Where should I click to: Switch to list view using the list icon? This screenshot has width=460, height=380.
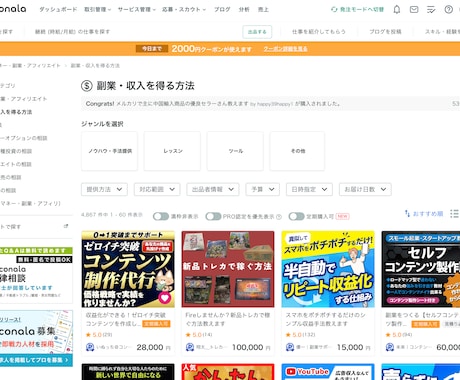454,214
